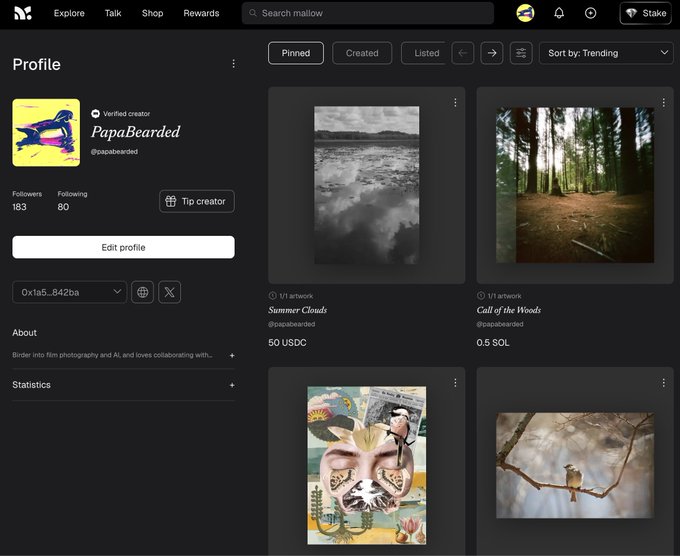The width and height of the screenshot is (680, 556).
Task: Click the profile picture duck avatar
Action: (x=46, y=133)
